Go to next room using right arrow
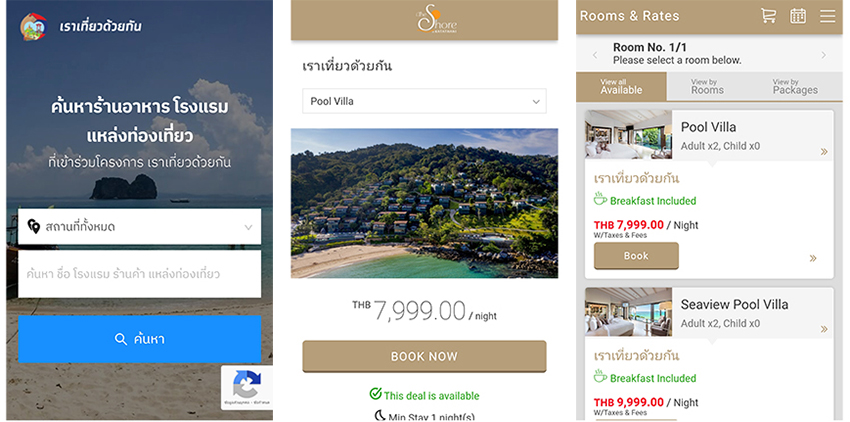850x422 pixels. click(823, 55)
